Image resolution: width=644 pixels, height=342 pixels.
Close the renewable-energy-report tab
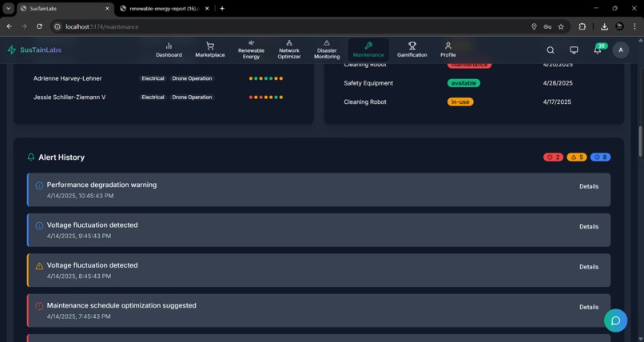click(207, 9)
